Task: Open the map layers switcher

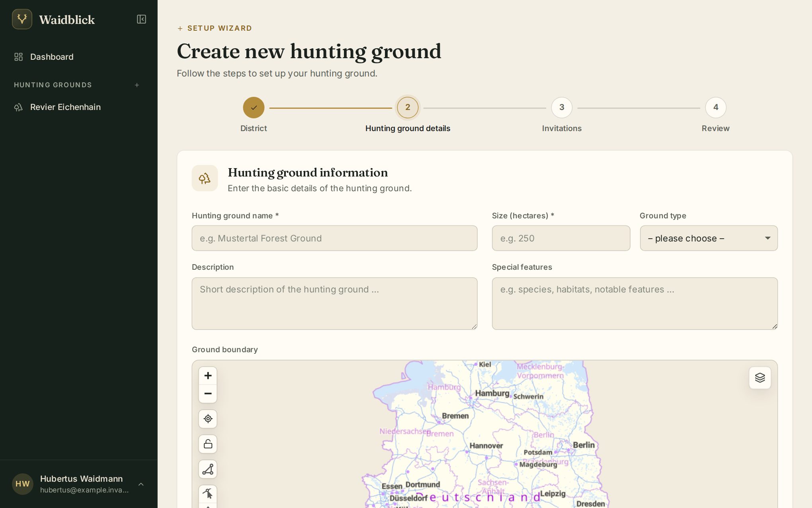Action: point(760,378)
